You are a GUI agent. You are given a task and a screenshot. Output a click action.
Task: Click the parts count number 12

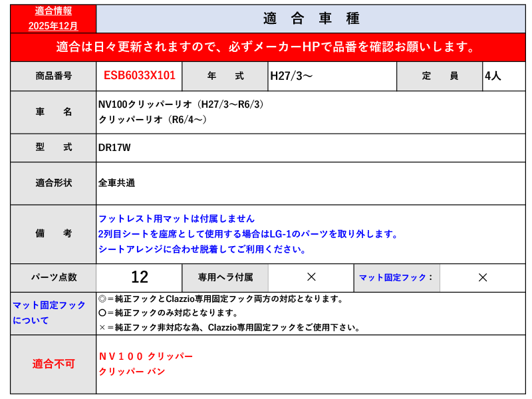pos(140,277)
